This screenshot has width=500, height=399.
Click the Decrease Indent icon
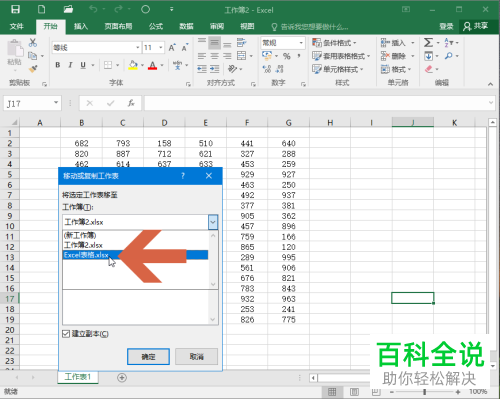coord(202,69)
